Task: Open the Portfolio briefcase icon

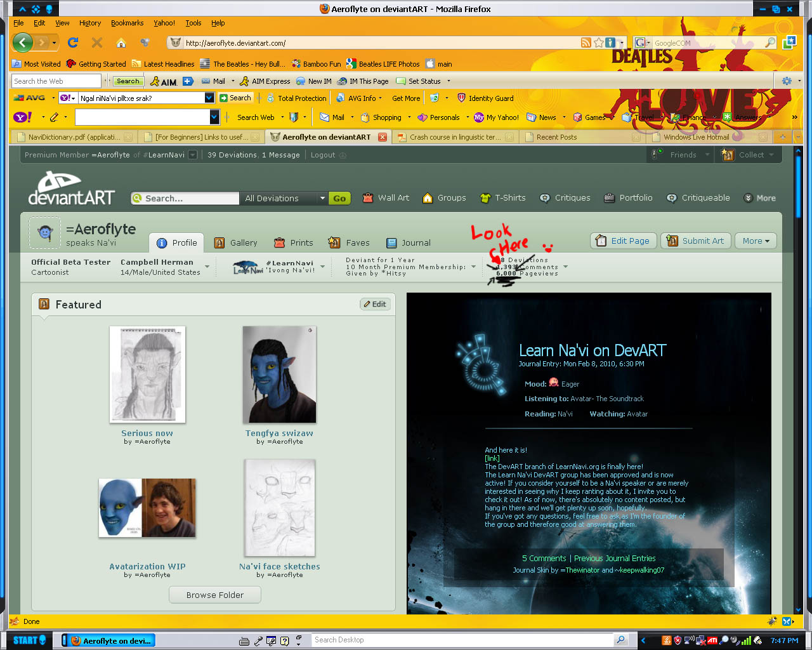Action: 609,198
